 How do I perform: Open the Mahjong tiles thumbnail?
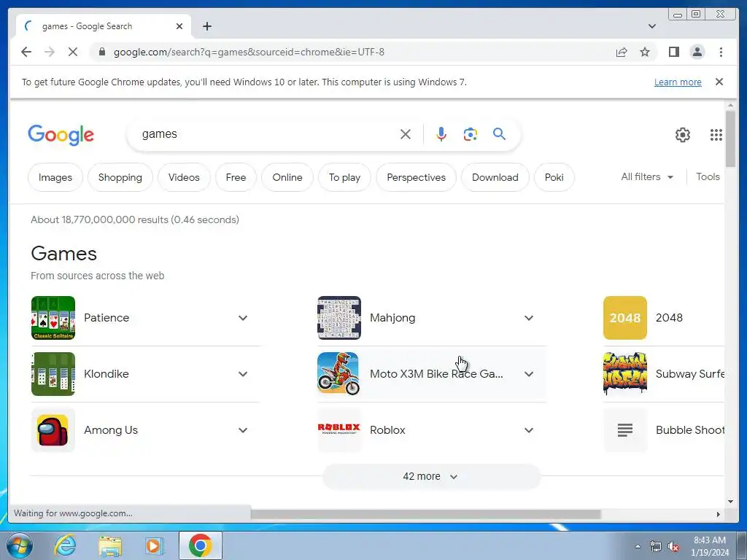point(339,318)
